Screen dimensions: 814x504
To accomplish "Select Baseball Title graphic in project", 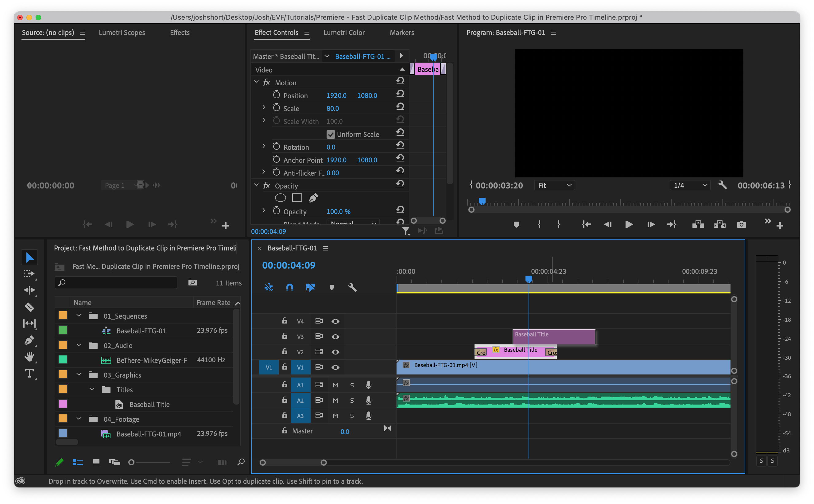I will 149,404.
